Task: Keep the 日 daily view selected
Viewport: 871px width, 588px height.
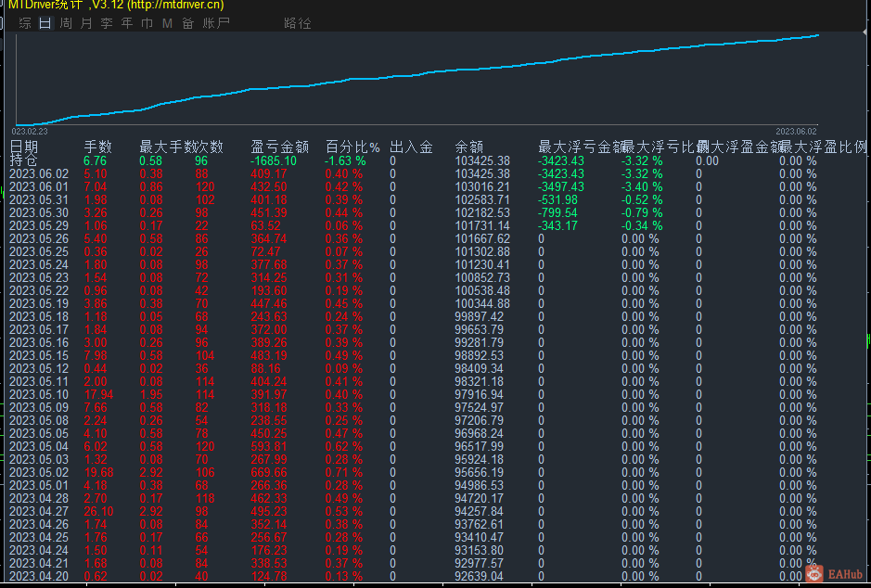Action: [44, 25]
